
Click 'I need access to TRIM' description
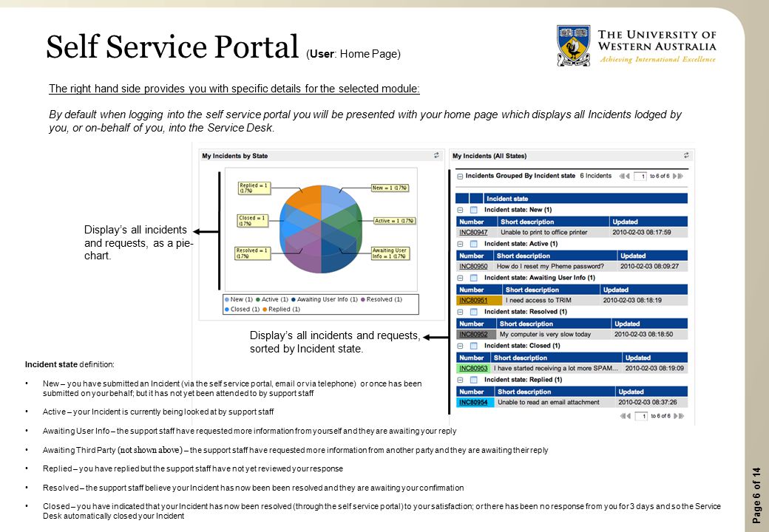click(x=538, y=300)
